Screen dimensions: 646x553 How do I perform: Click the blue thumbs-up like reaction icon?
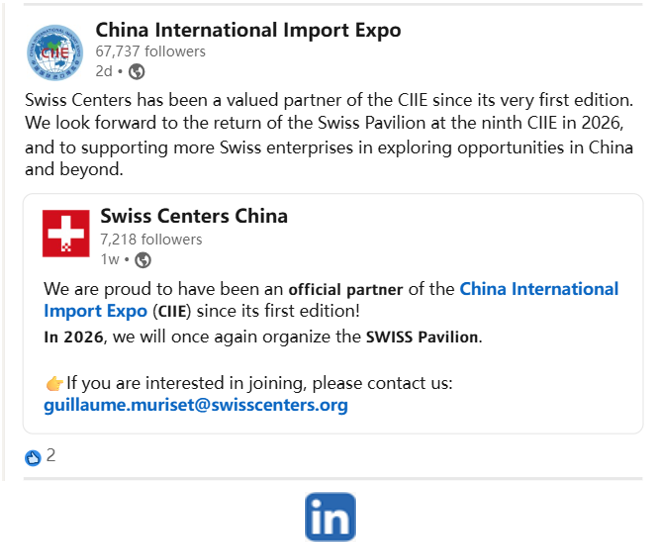coord(33,457)
